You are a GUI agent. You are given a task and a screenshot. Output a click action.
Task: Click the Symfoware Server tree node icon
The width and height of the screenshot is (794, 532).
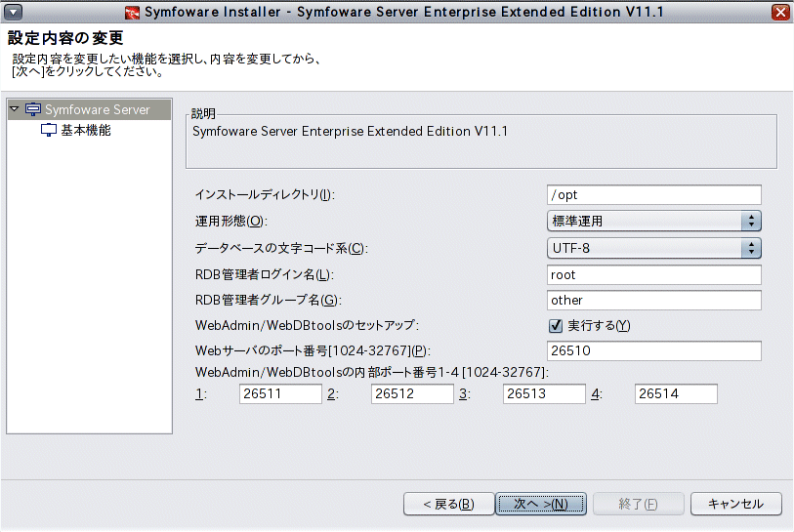(x=33, y=109)
